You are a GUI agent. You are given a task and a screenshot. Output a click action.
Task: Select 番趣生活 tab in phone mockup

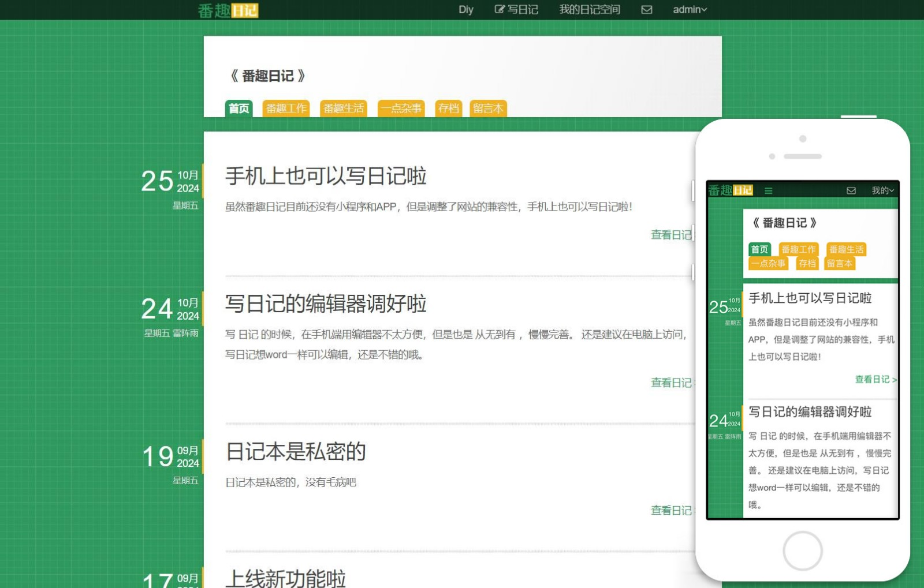(846, 249)
